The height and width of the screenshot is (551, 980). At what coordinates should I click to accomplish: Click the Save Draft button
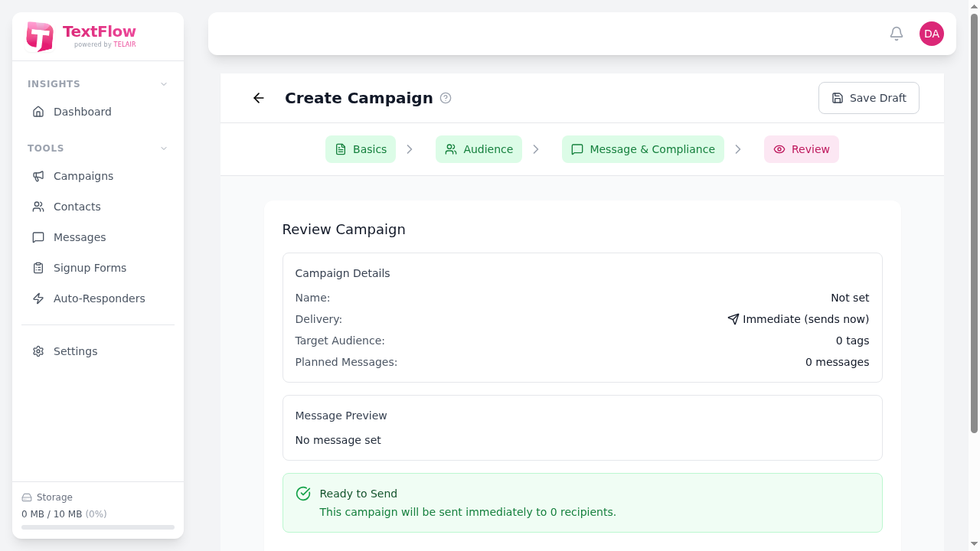pyautogui.click(x=868, y=98)
